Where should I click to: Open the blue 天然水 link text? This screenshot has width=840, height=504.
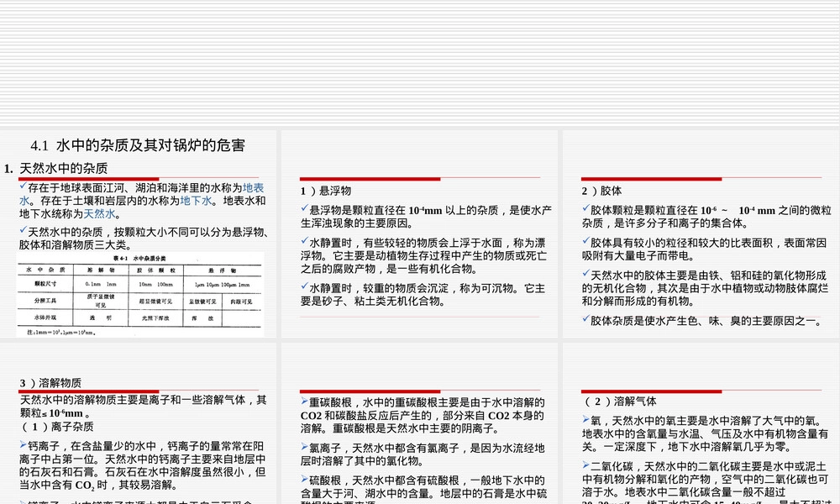[100, 213]
